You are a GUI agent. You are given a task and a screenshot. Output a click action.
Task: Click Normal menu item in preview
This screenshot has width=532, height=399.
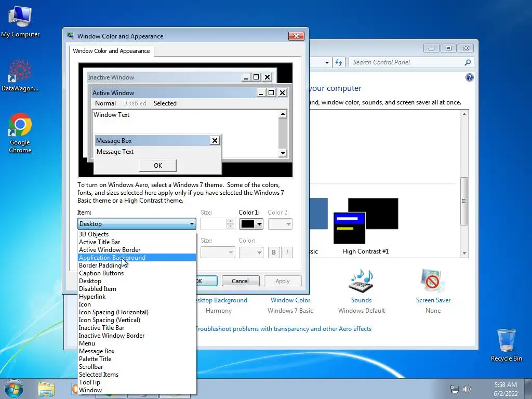105,103
